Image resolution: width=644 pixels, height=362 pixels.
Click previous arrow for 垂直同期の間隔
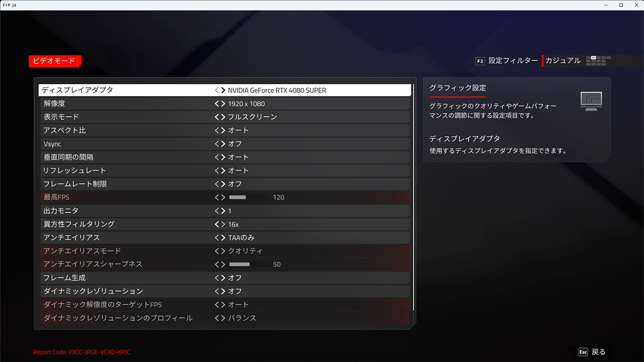217,157
